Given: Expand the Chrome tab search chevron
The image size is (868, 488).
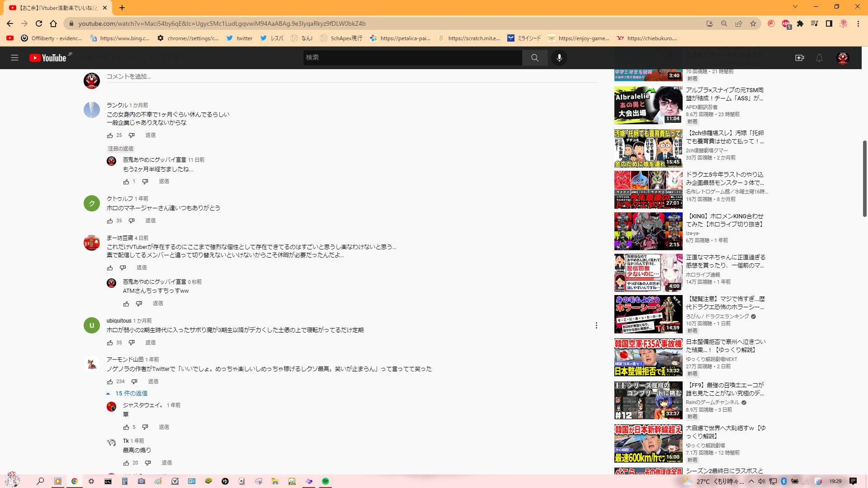Looking at the screenshot, I should click(795, 7).
